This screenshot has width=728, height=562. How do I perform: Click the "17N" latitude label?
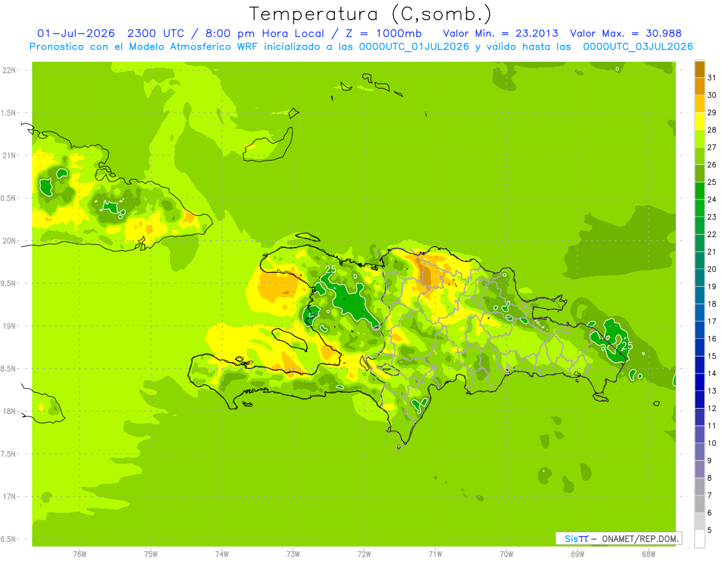[x=9, y=497]
